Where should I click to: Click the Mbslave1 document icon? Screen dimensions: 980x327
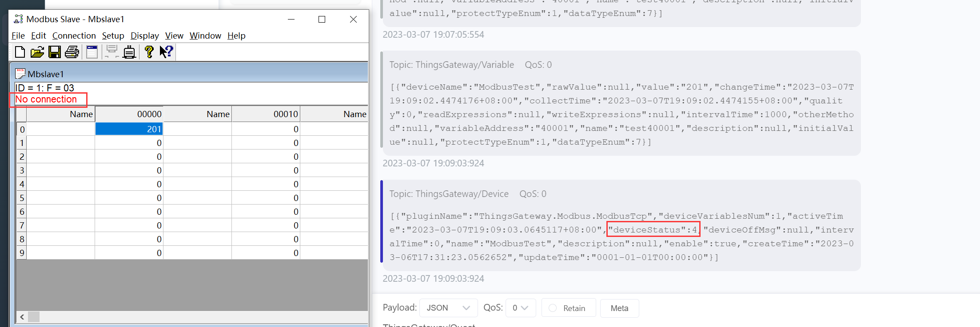pyautogui.click(x=20, y=74)
